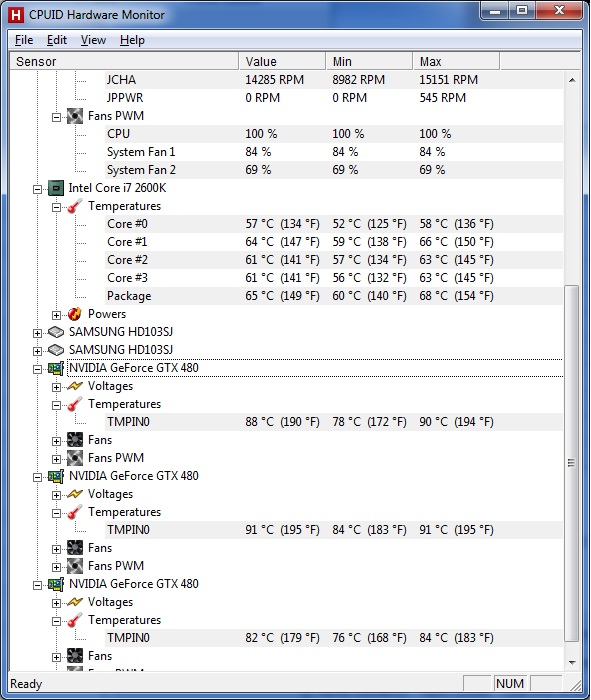Viewport: 591px width, 700px height.
Task: Expand the first SAMSUNG HD103SJ node
Action: (x=37, y=333)
